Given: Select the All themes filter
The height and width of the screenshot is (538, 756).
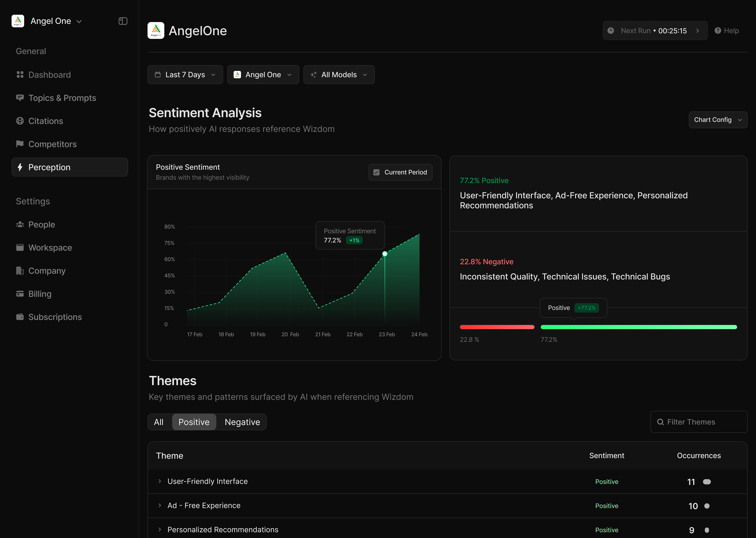Looking at the screenshot, I should coord(159,422).
